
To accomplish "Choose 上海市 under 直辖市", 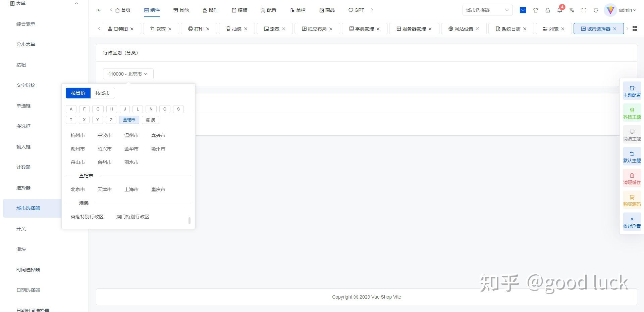I will coord(131,189).
